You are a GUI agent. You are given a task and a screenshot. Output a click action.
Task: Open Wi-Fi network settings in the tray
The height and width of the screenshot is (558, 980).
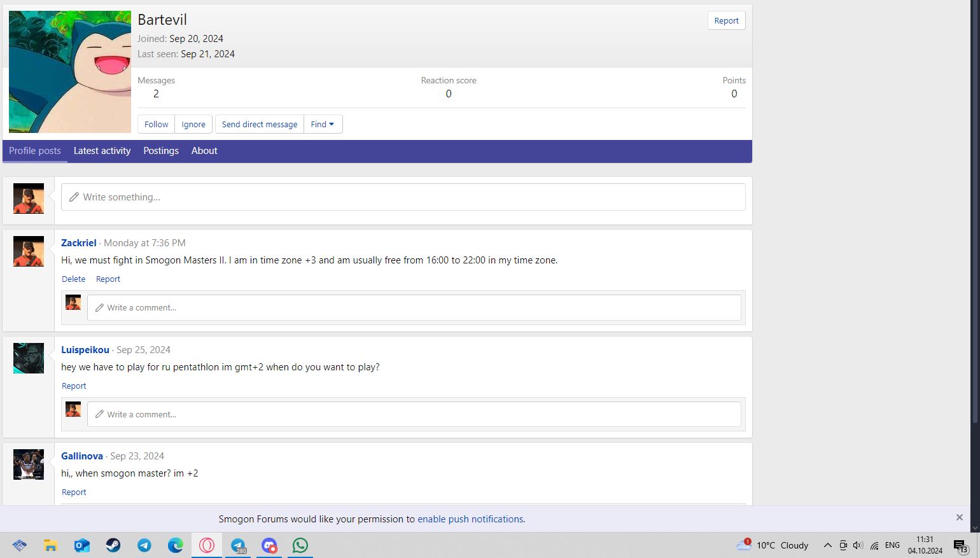click(874, 545)
